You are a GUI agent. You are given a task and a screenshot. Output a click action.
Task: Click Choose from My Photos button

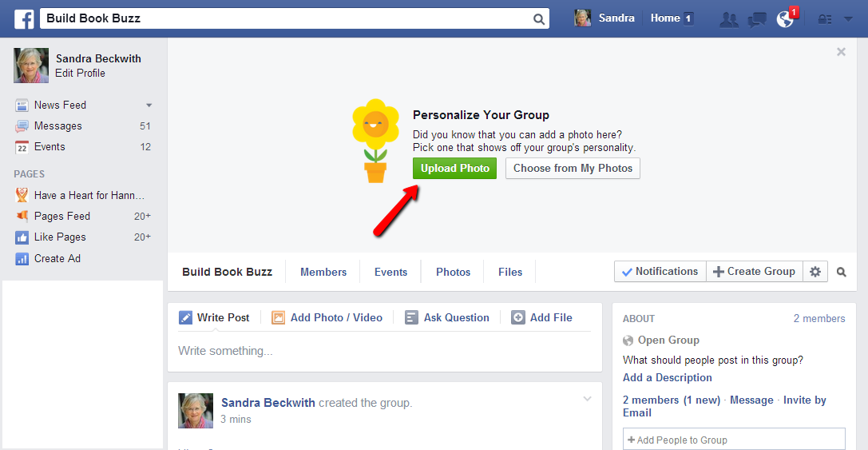pos(573,169)
